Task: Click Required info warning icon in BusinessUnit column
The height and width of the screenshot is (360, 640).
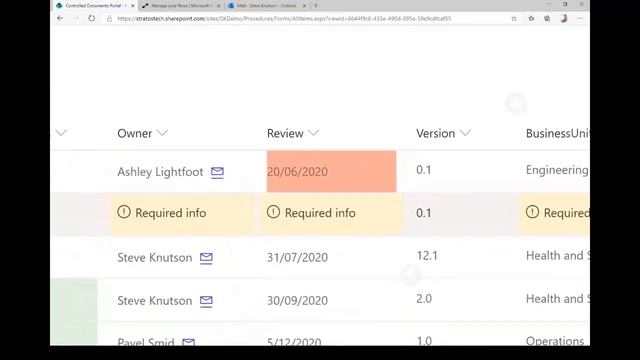Action: tap(532, 212)
